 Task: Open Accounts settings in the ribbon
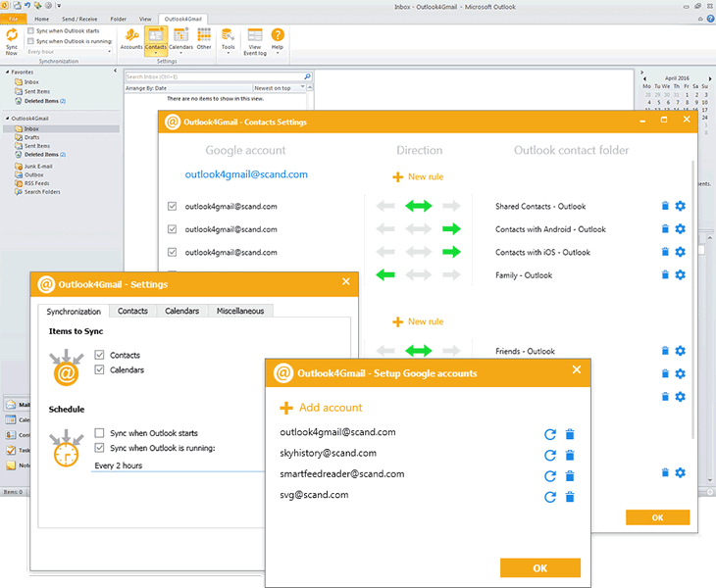click(x=131, y=40)
